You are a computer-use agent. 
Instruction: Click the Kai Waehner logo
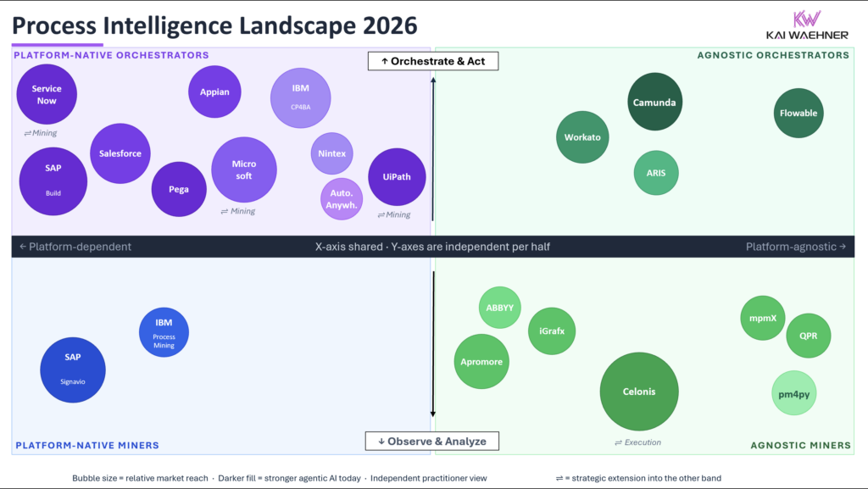click(x=807, y=25)
